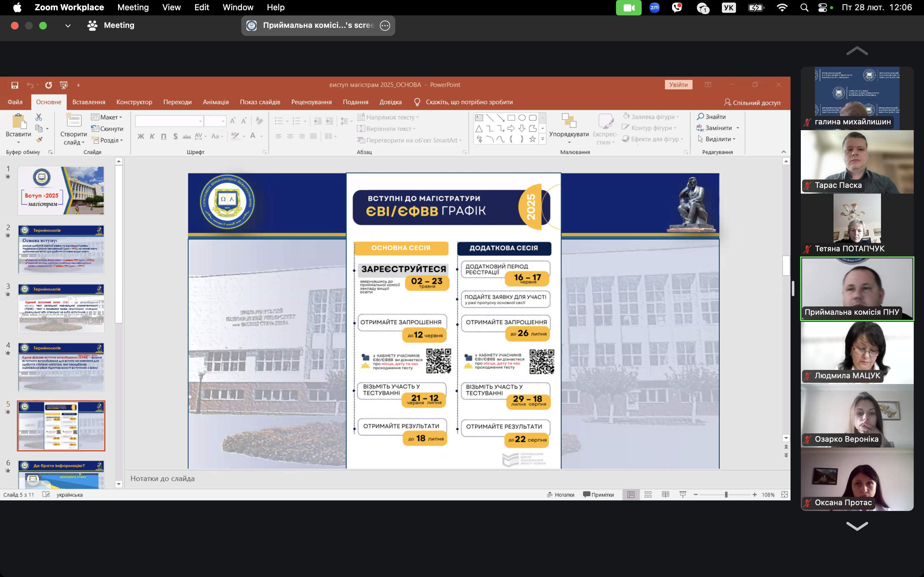Screen dimensions: 924x577
Task: Switch to the Вставлення ribbon tab
Action: pyautogui.click(x=89, y=102)
